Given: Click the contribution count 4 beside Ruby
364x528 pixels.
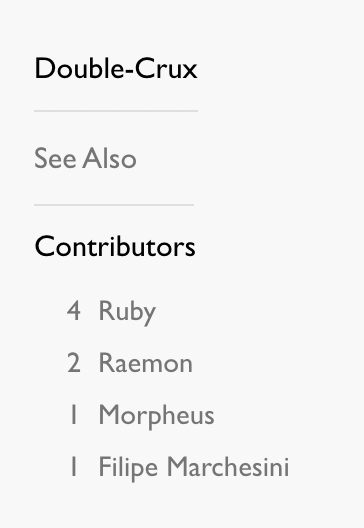Looking at the screenshot, I should tap(74, 310).
